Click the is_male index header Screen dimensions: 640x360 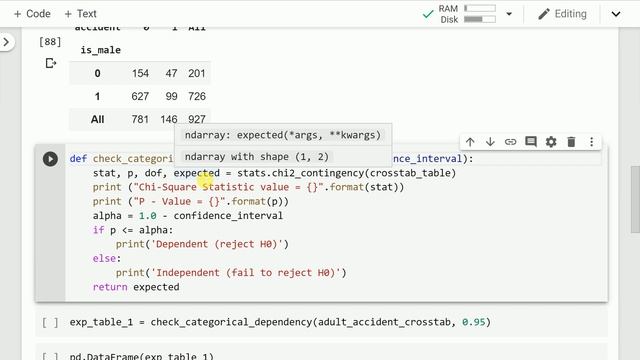(x=100, y=50)
